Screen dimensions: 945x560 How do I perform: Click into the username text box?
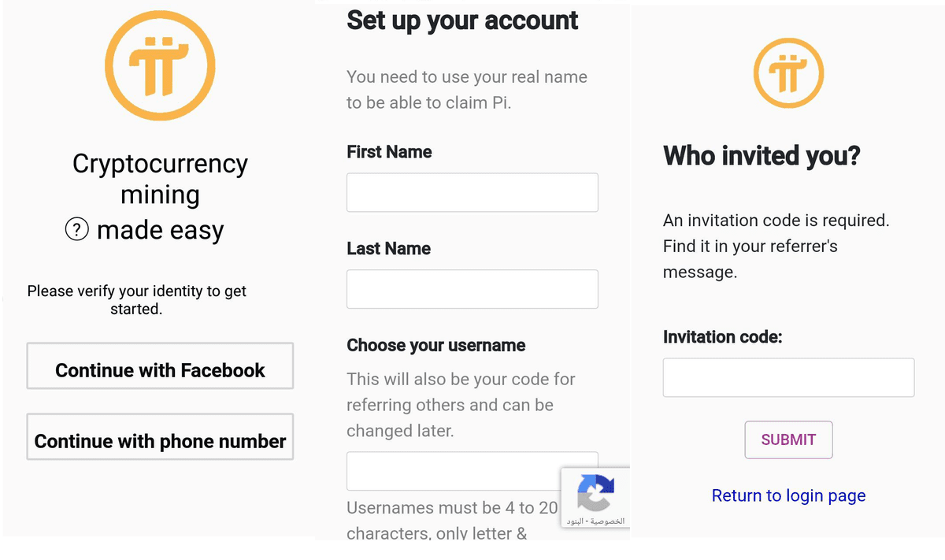453,471
